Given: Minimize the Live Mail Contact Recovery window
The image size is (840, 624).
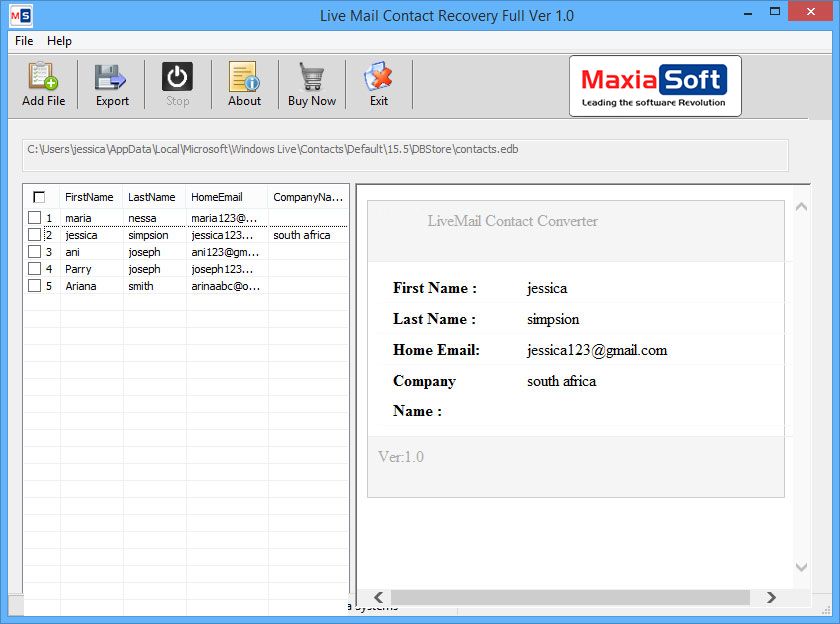Looking at the screenshot, I should click(x=748, y=12).
